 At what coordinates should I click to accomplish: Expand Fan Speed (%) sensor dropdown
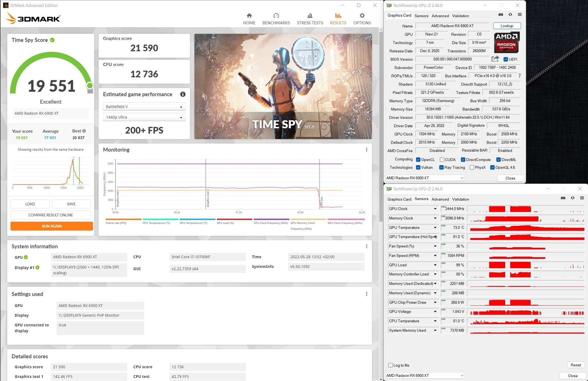click(x=435, y=246)
